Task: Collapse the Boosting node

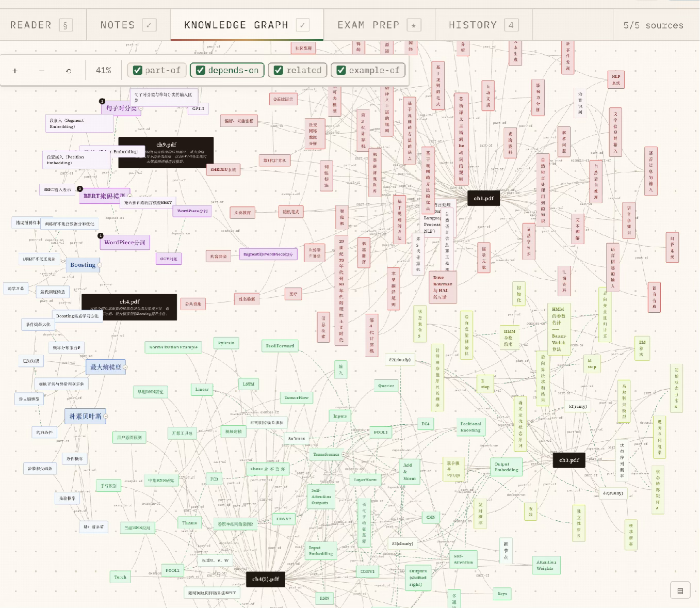Action: 100,265
